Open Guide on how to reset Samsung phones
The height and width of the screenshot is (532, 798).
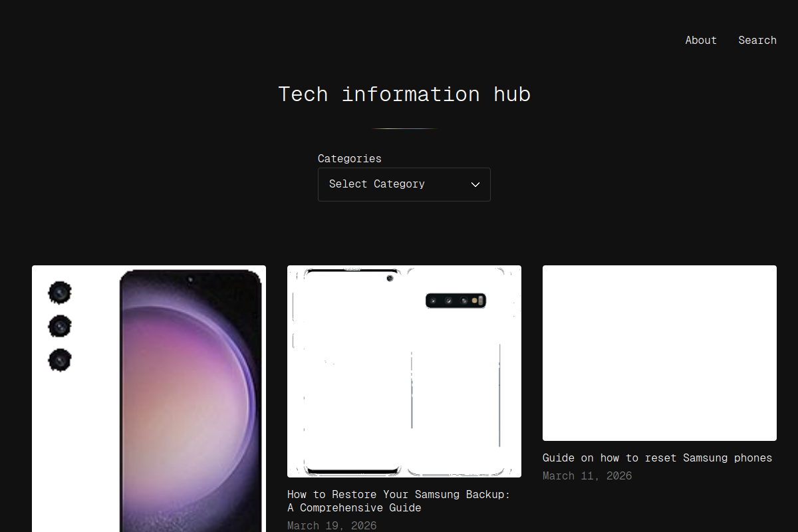(x=658, y=458)
